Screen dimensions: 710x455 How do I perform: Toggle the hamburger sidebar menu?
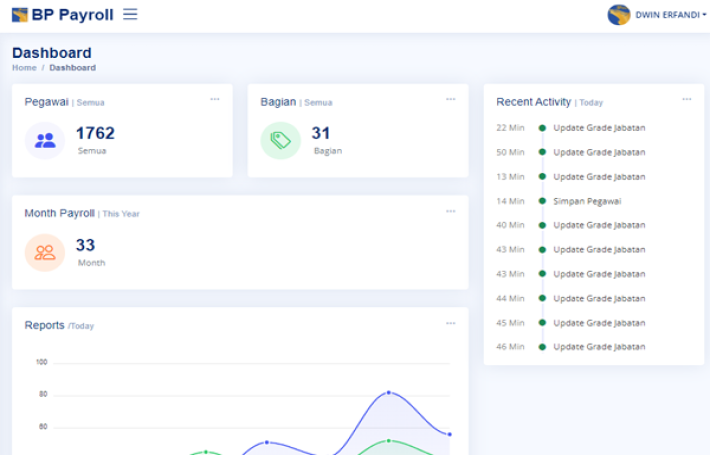[130, 15]
